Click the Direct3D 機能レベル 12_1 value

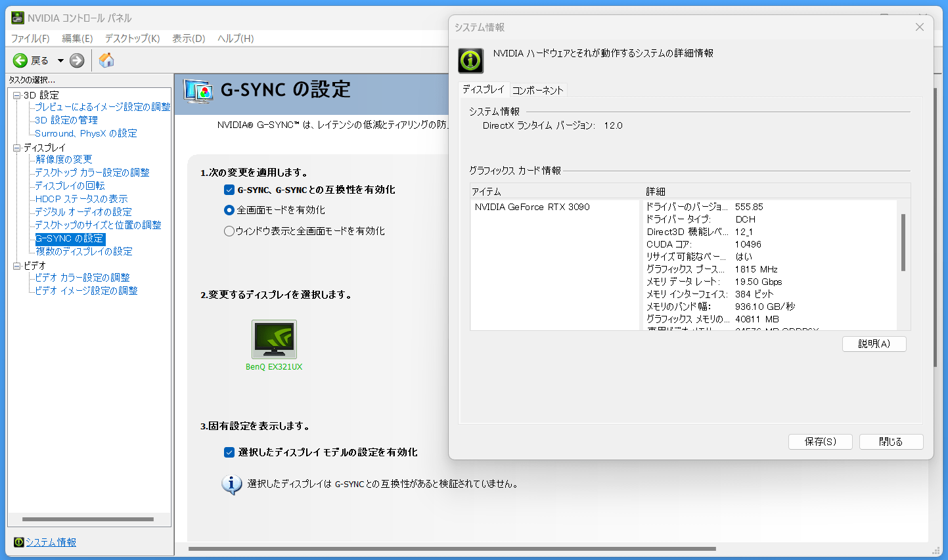pos(744,232)
